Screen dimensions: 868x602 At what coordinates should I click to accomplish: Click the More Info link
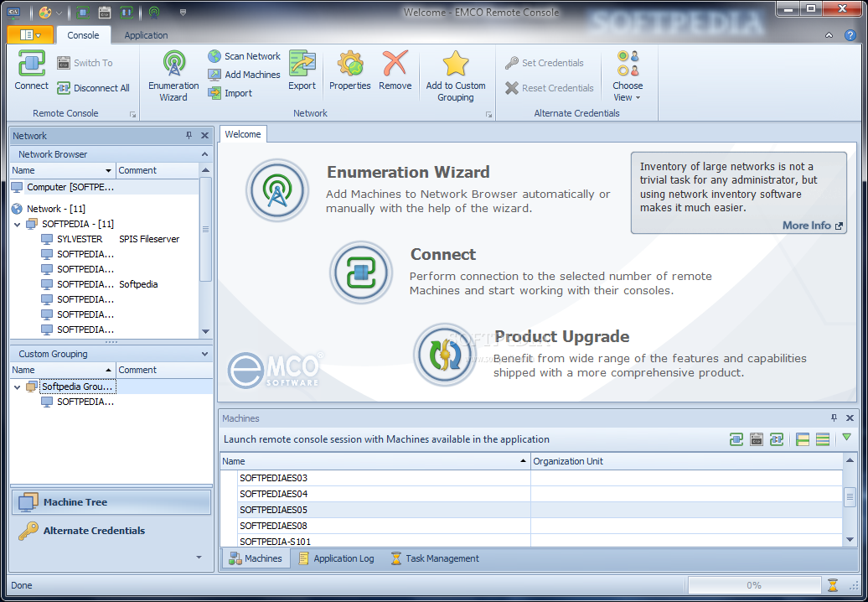tap(812, 225)
